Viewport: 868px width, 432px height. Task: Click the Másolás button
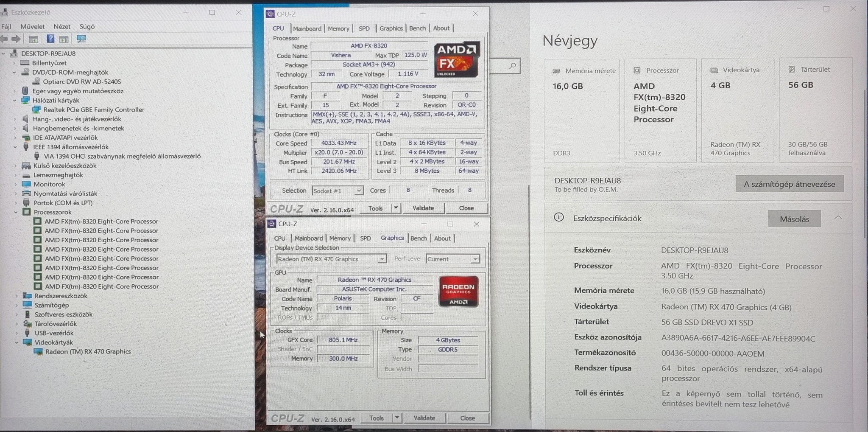click(795, 219)
